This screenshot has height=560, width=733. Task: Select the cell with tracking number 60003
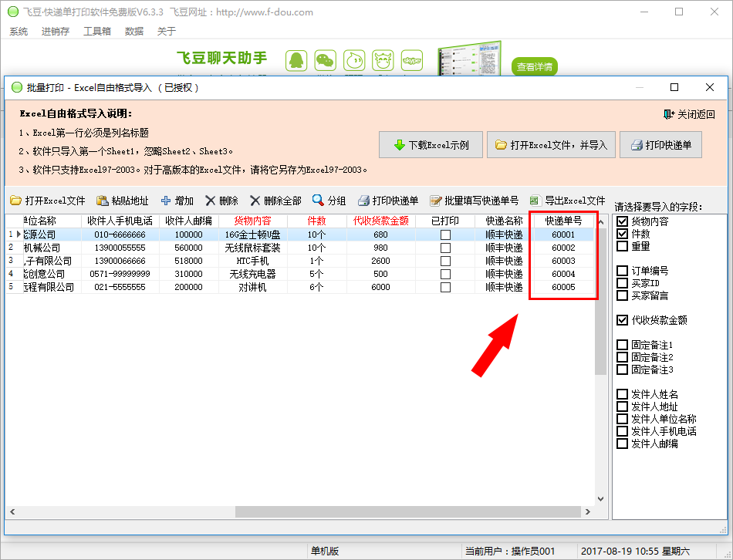click(564, 261)
